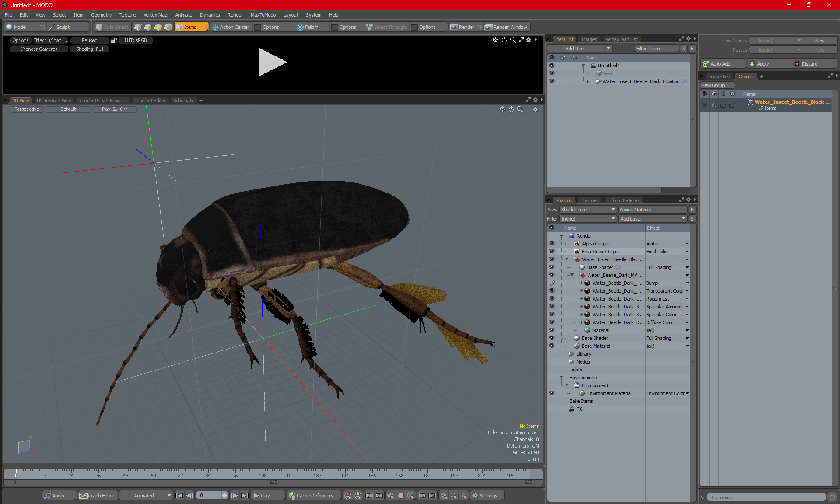The width and height of the screenshot is (840, 504).
Task: Toggle visibility of Environment Material
Action: [552, 393]
